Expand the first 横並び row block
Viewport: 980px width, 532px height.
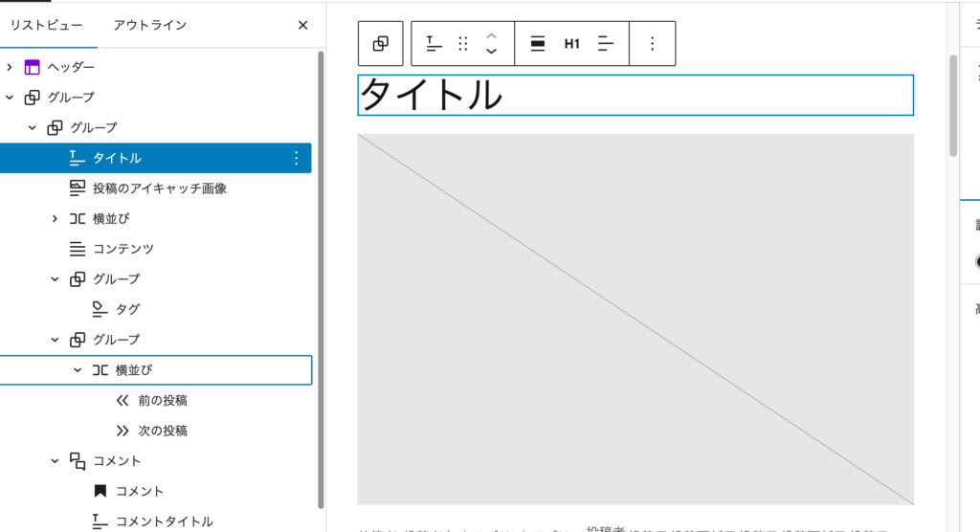point(55,218)
